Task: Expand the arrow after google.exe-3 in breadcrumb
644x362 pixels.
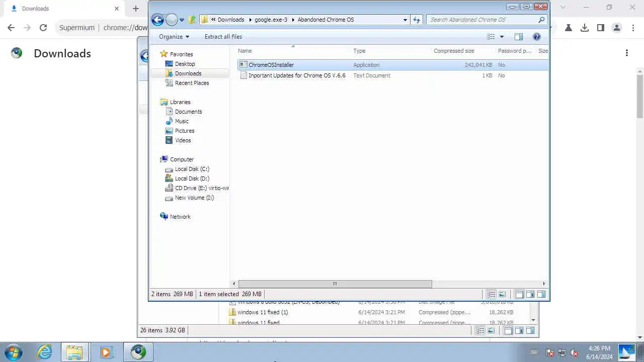Action: coord(293,20)
